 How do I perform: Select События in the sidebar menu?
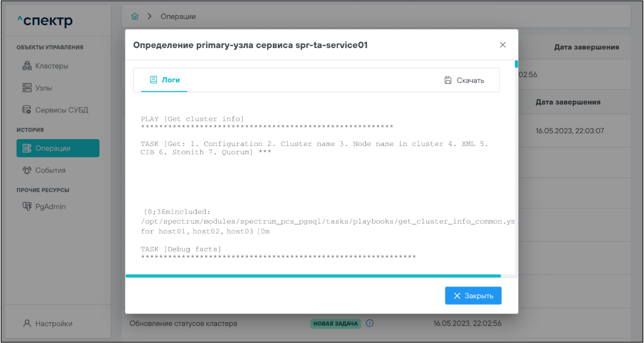point(51,170)
